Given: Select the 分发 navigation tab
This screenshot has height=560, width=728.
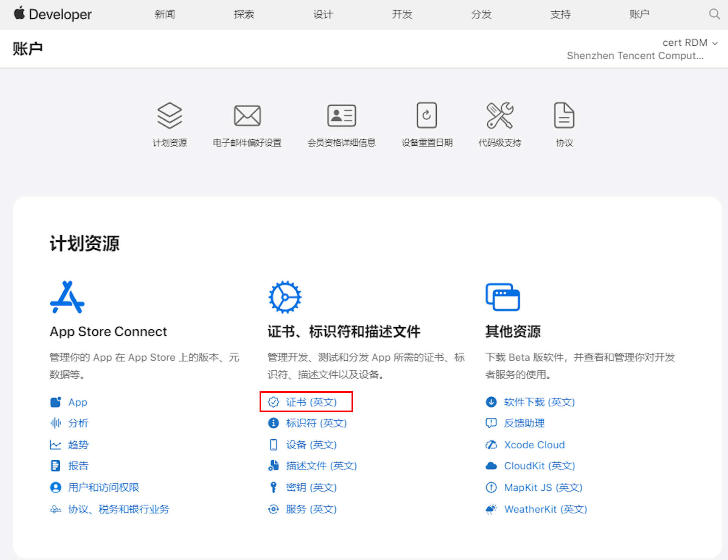Looking at the screenshot, I should tap(481, 15).
